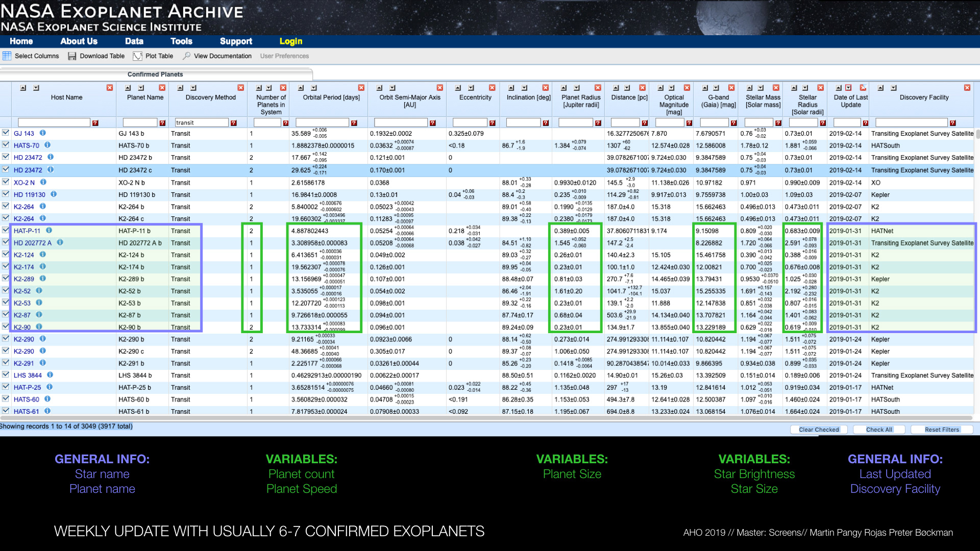The width and height of the screenshot is (980, 551).
Task: Open the Support menu
Action: pyautogui.click(x=236, y=41)
